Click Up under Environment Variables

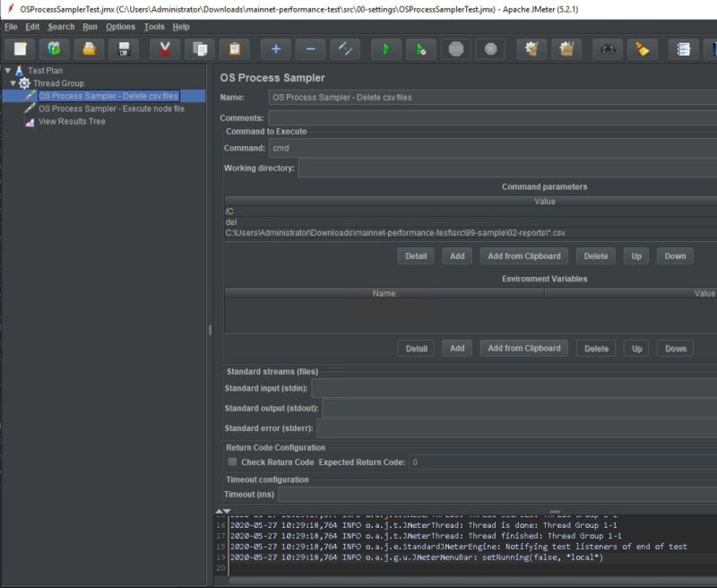[x=636, y=349]
